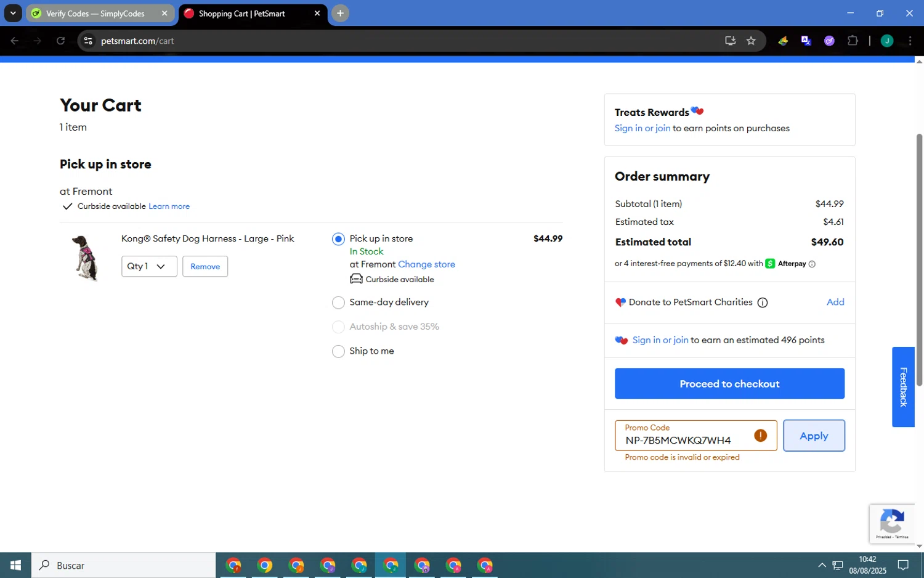Remove the Kong Safety Dog Harness
Screen dimensions: 924x578
pyautogui.click(x=205, y=266)
